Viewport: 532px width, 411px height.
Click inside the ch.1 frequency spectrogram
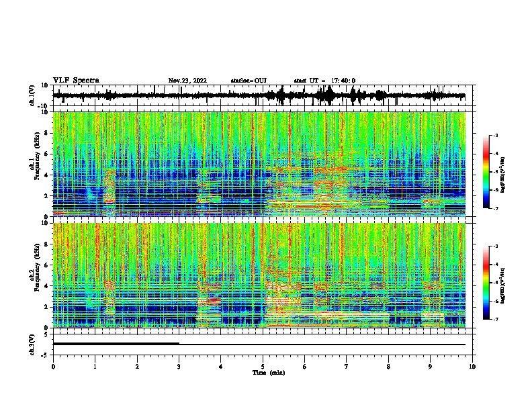pos(259,164)
